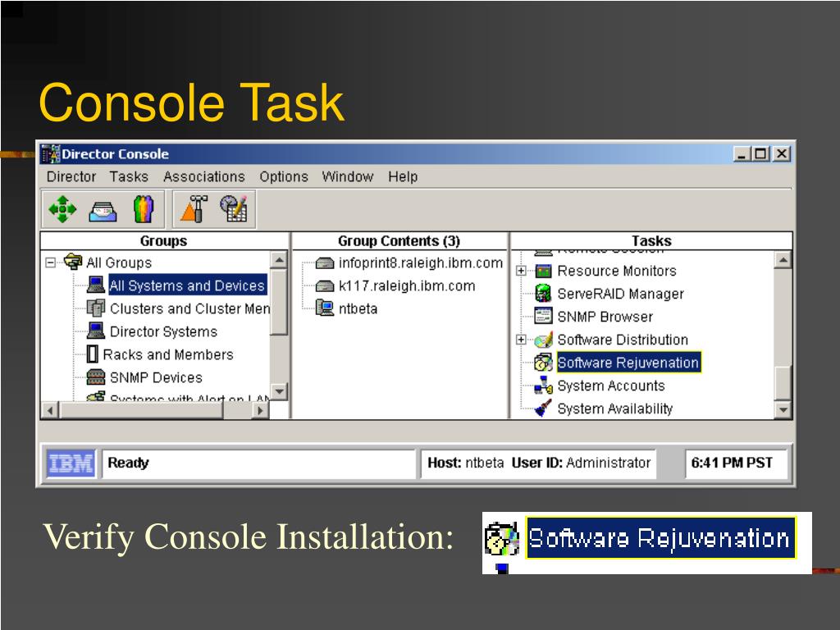840x630 pixels.
Task: Click the Groups pane horizontal scroll-left arrow
Action: pyautogui.click(x=50, y=410)
